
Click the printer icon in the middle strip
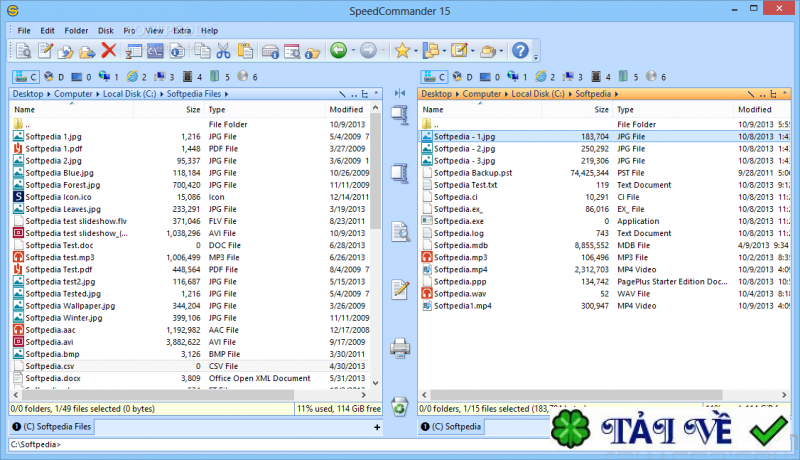(x=400, y=348)
